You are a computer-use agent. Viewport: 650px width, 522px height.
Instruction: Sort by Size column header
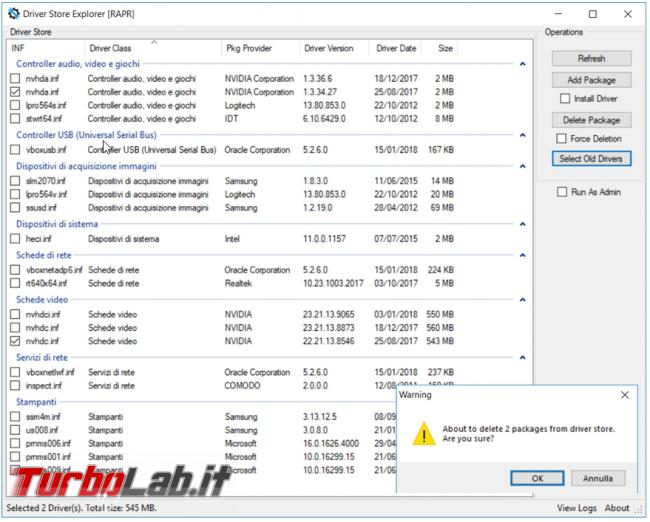441,48
